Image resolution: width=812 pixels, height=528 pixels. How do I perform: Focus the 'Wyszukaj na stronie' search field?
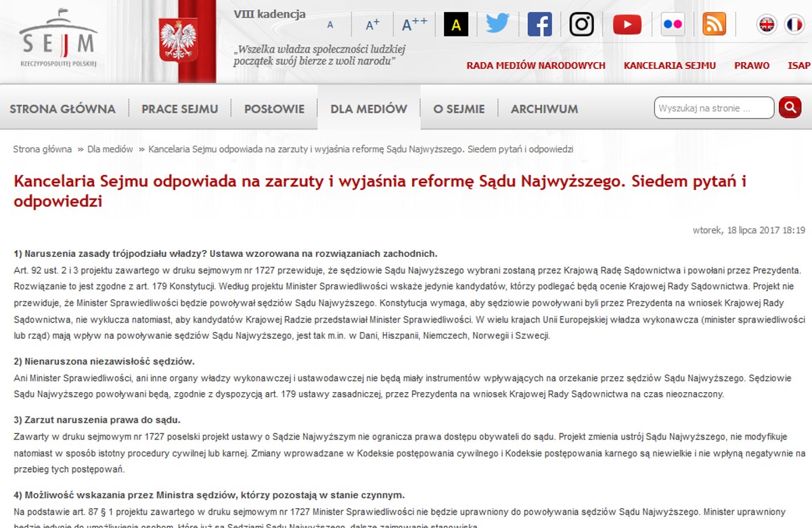click(x=714, y=108)
